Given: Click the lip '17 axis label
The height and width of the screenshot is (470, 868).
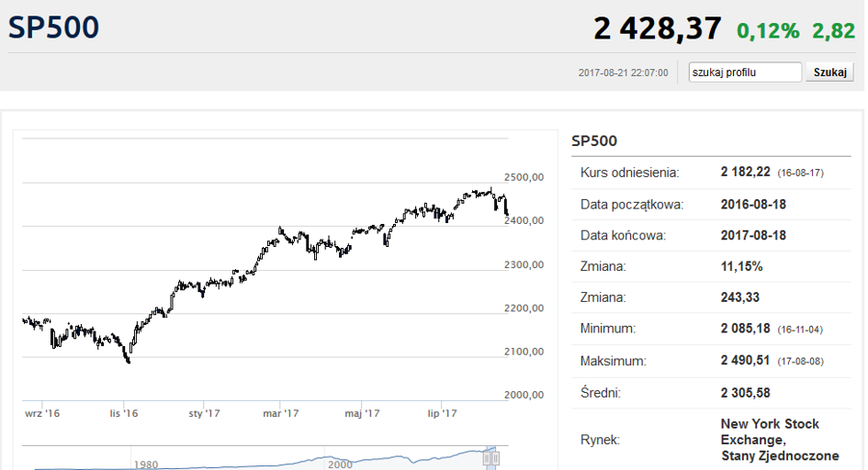Looking at the screenshot, I should (442, 414).
